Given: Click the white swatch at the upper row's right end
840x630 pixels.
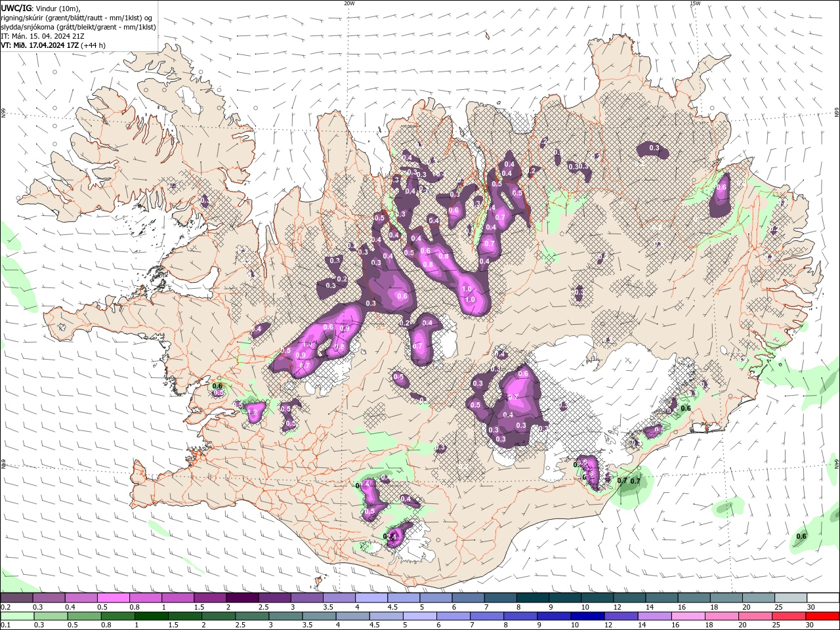Looking at the screenshot, I should pyautogui.click(x=822, y=598).
